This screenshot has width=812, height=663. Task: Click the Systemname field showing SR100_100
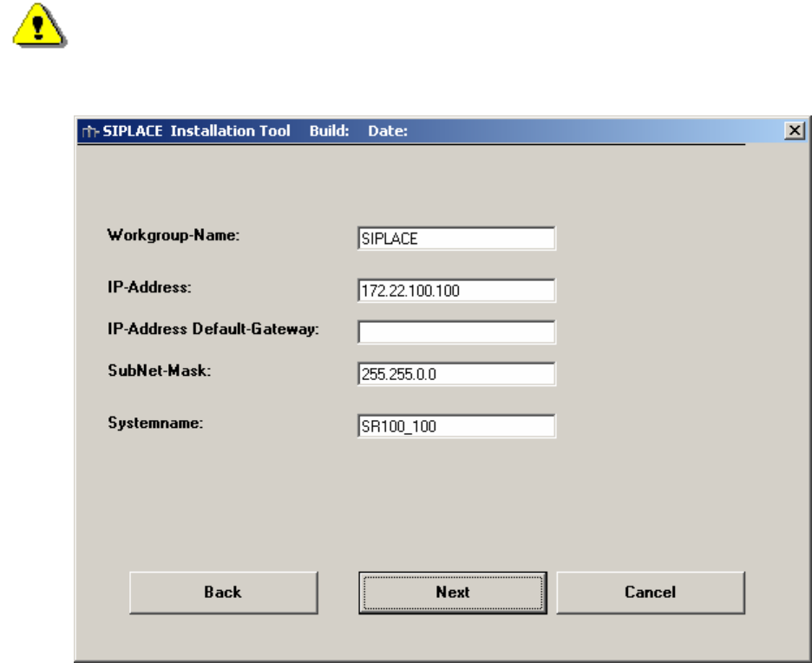pyautogui.click(x=456, y=426)
